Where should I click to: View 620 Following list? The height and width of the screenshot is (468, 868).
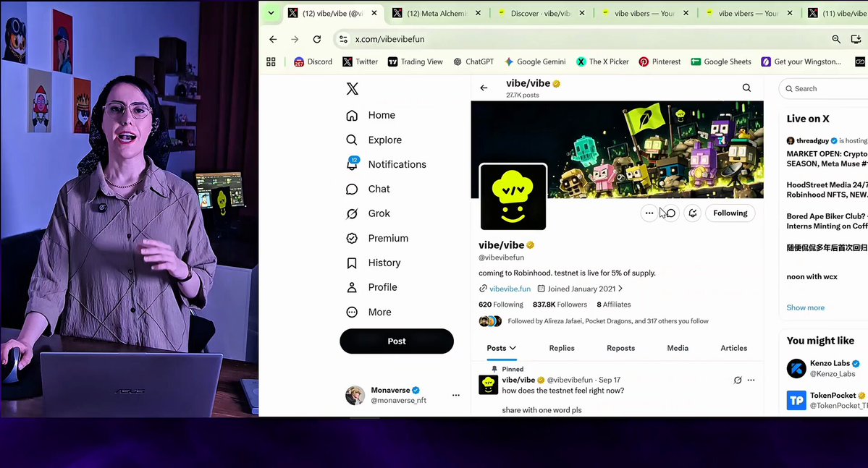pos(500,305)
